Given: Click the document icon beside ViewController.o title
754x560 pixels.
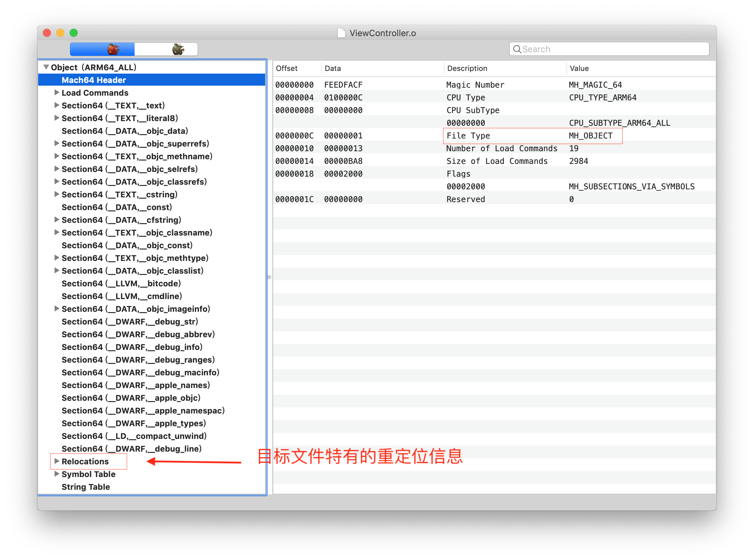Looking at the screenshot, I should click(x=341, y=33).
